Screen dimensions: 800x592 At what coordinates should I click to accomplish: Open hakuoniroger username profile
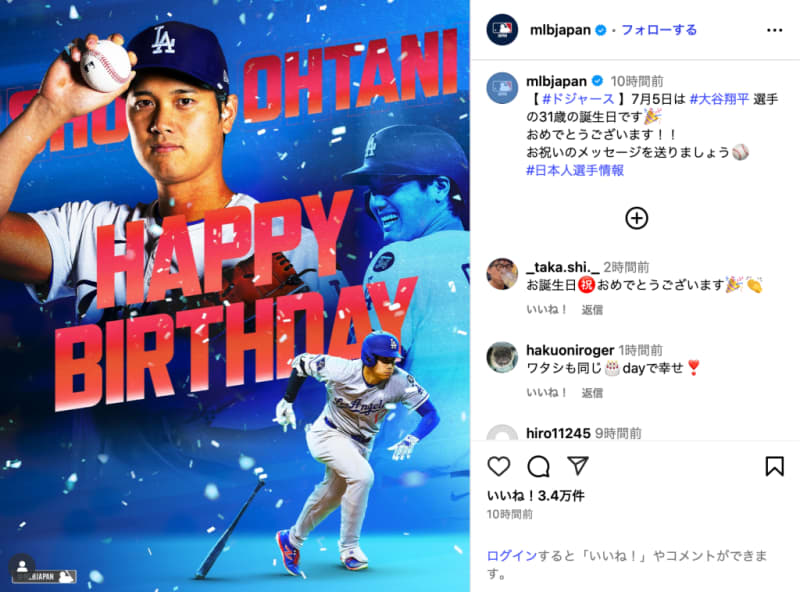(x=570, y=350)
